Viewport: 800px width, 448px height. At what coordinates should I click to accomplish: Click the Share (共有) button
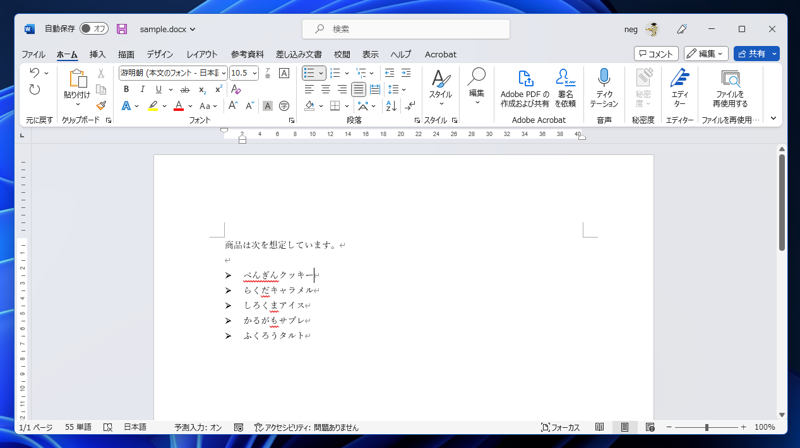pos(752,54)
